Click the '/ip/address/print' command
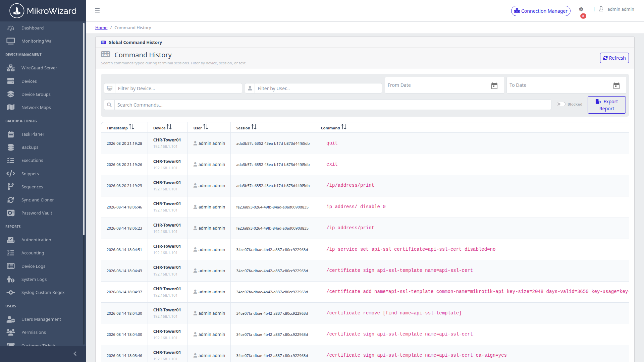 350,185
